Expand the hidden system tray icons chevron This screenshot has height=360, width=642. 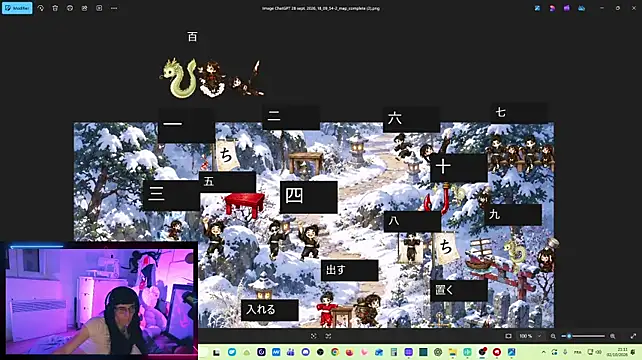tap(543, 352)
